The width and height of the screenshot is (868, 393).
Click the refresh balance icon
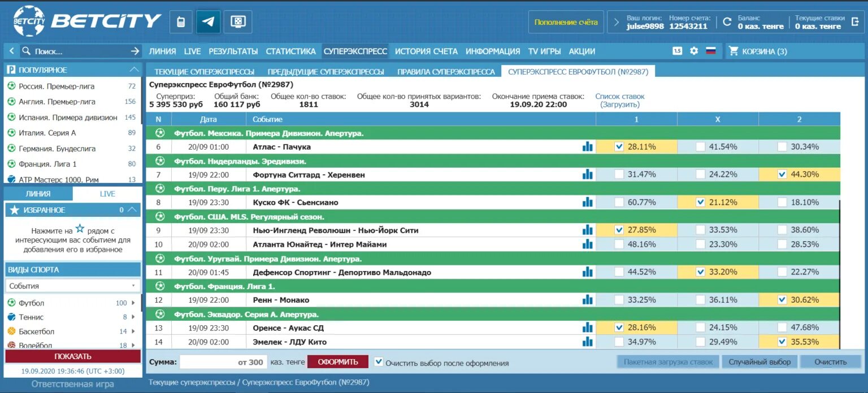pyautogui.click(x=727, y=22)
